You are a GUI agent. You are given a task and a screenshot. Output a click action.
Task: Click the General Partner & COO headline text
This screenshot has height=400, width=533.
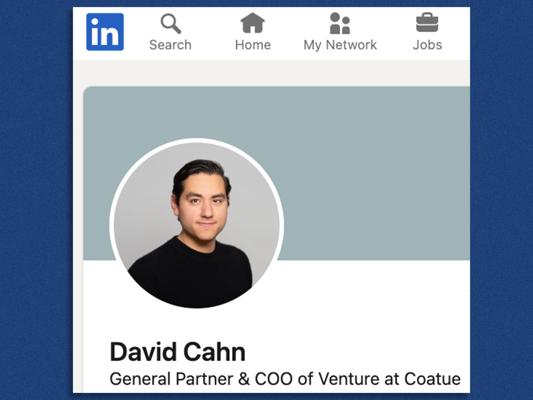pyautogui.click(x=285, y=379)
